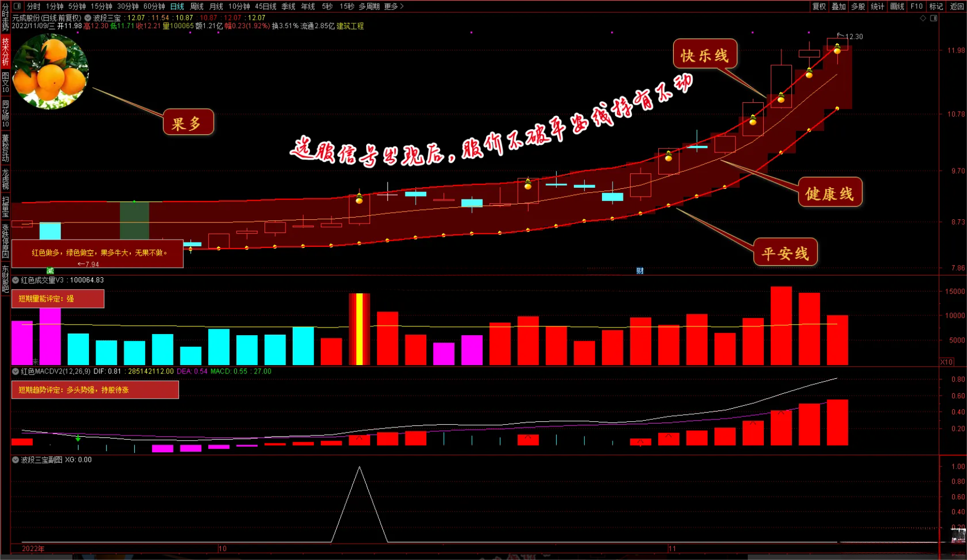Select 技术分析 in left sidebar
Image resolution: width=967 pixels, height=560 pixels.
click(5, 51)
